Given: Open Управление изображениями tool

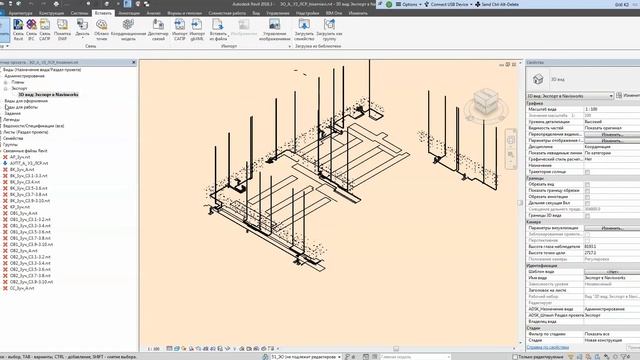Looking at the screenshot, I should tap(275, 30).
